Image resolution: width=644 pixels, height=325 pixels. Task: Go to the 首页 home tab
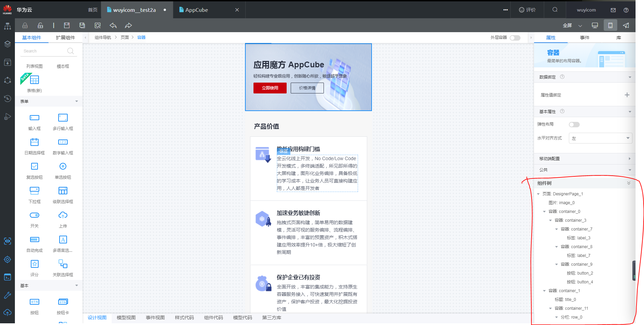point(93,10)
